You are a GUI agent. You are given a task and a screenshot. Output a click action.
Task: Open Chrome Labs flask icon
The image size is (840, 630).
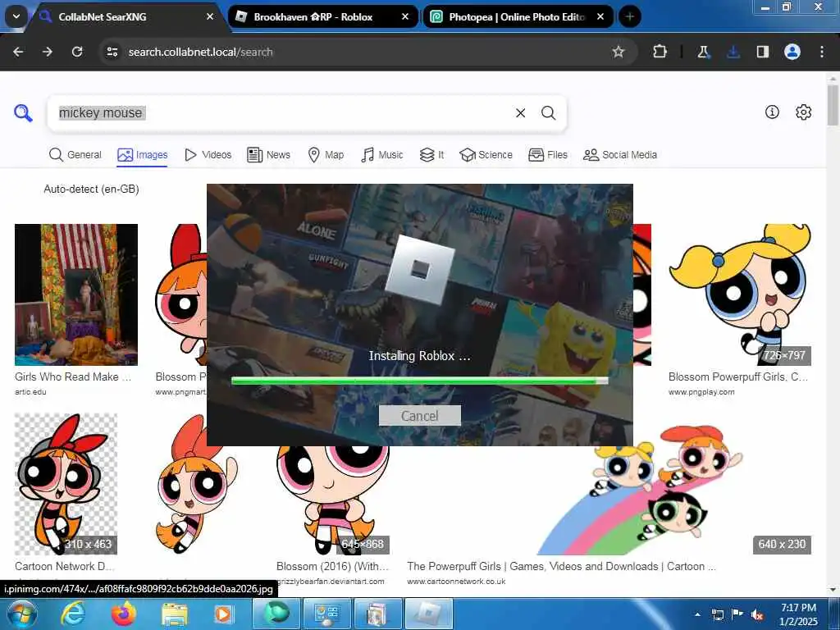[703, 52]
